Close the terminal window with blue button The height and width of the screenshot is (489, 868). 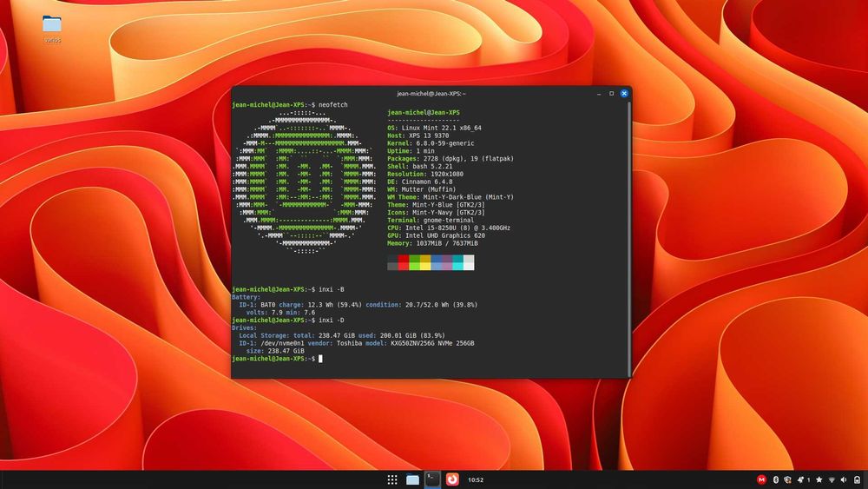coord(624,94)
